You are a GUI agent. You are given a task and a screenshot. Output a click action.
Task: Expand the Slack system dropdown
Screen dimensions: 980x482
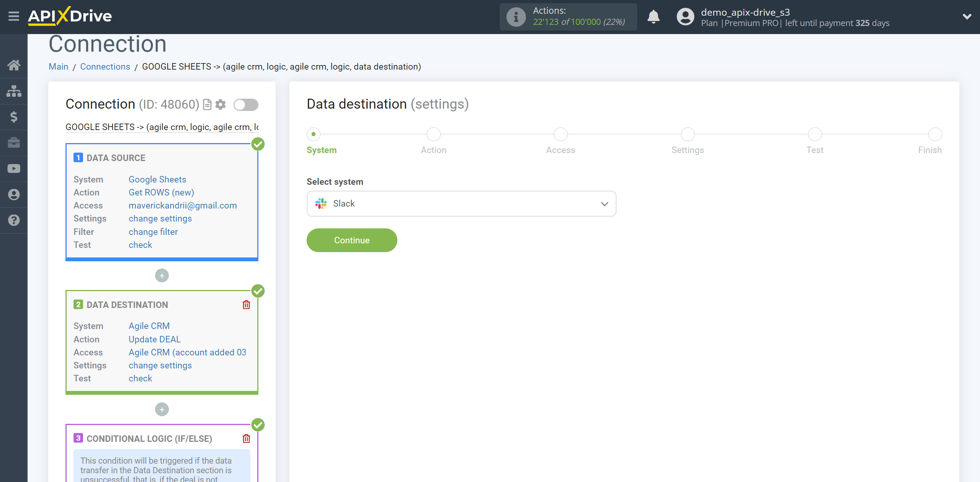pos(603,203)
